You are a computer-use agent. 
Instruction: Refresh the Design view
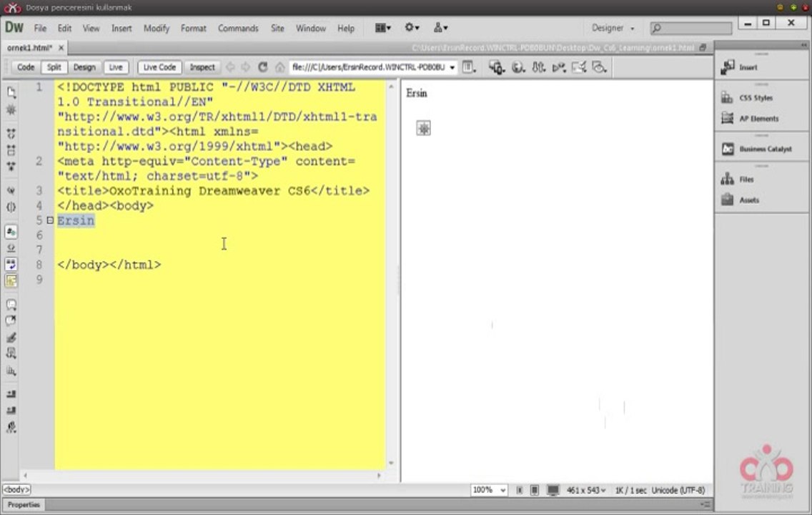coord(263,67)
